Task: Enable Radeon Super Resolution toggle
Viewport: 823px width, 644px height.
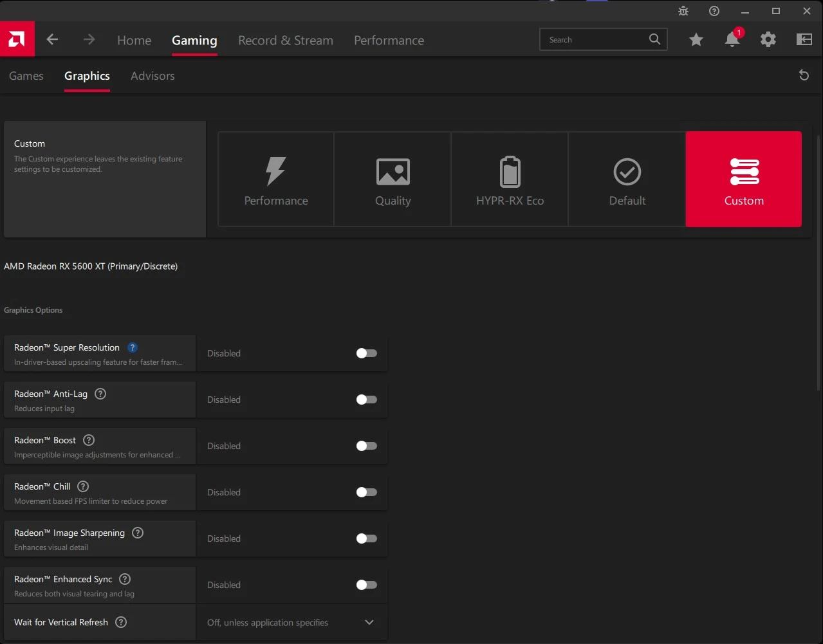Action: (367, 353)
